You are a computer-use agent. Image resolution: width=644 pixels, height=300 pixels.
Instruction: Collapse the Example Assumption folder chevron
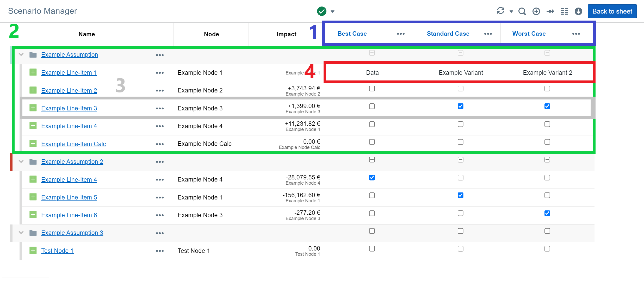21,54
